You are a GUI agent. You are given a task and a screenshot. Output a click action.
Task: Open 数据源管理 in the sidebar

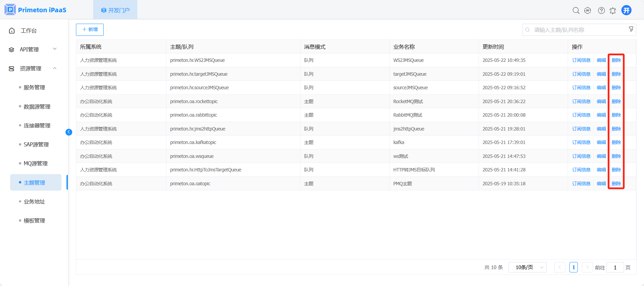(37, 106)
